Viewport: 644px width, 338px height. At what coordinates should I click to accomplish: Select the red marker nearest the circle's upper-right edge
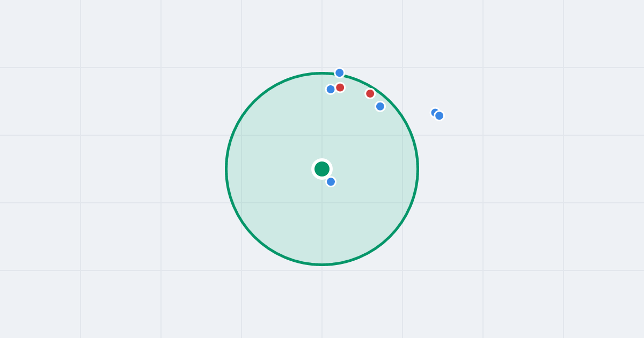pos(370,93)
